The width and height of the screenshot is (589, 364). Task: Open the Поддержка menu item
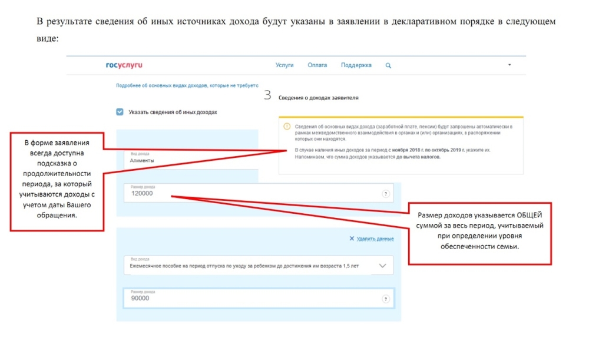pyautogui.click(x=356, y=65)
